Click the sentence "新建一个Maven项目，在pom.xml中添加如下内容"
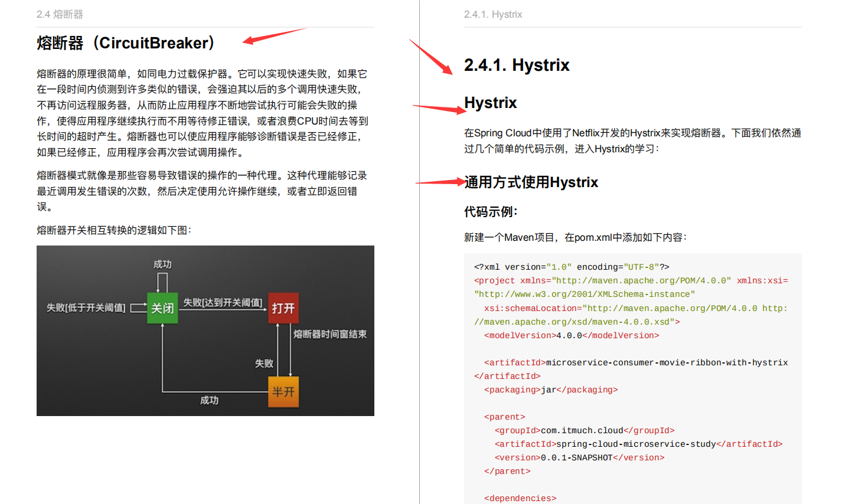The image size is (842, 504). click(575, 237)
